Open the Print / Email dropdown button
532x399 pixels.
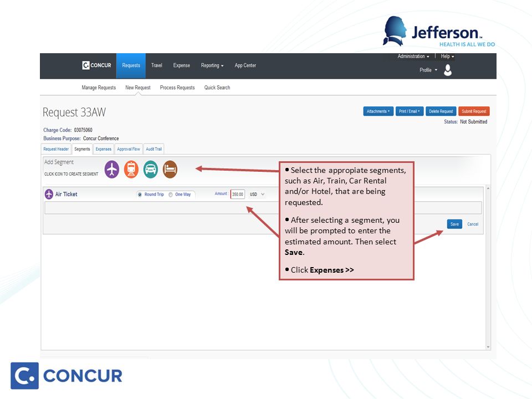[x=410, y=111]
